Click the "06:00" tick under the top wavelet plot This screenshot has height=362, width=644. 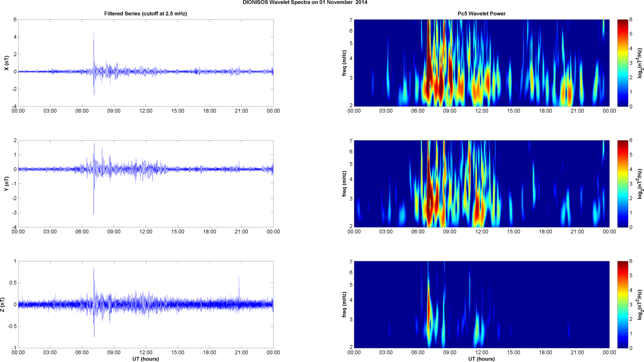click(418, 111)
